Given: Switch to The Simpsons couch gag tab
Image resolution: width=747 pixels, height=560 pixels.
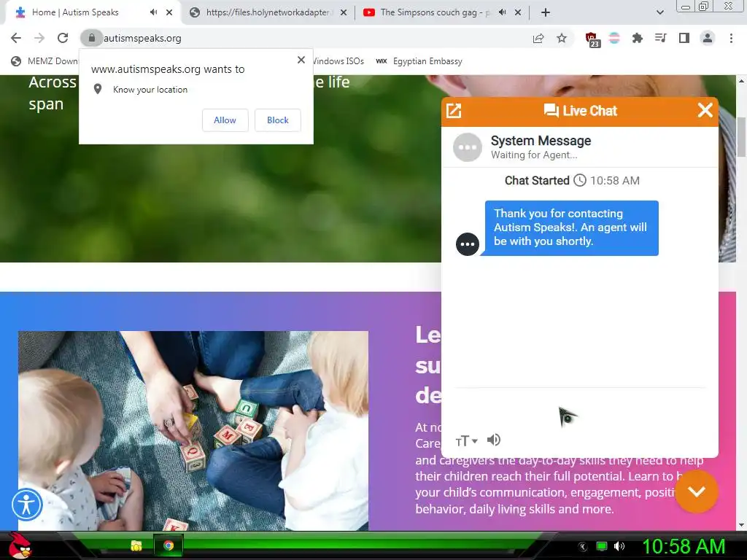Looking at the screenshot, I should [435, 12].
